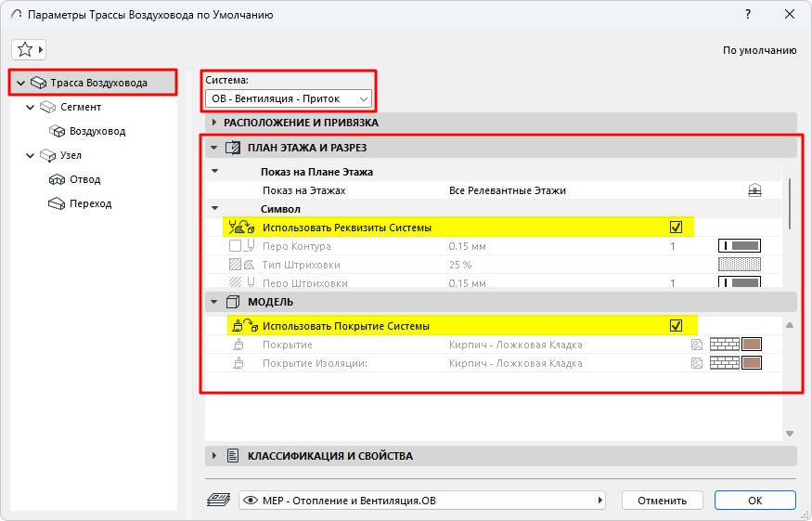Click the texture picture icon for Покрытие Изоляции

(697, 363)
